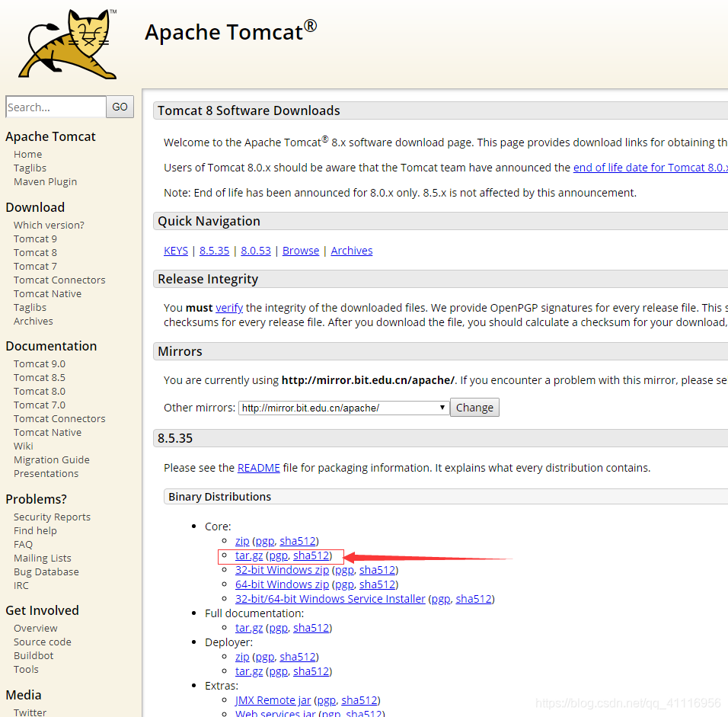Open Overview link under Get Involved

coord(36,629)
